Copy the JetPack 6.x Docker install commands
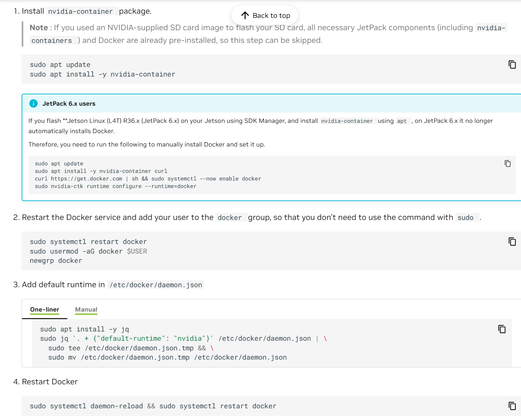The width and height of the screenshot is (521, 420). (508, 164)
